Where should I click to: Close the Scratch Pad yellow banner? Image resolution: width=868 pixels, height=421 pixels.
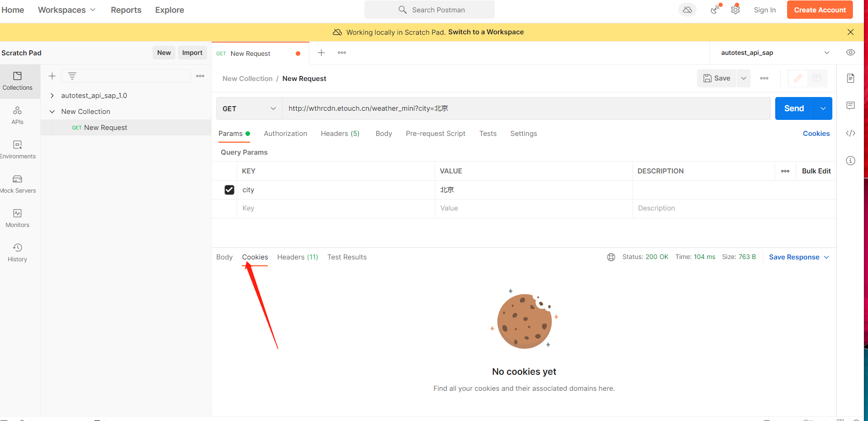tap(851, 32)
